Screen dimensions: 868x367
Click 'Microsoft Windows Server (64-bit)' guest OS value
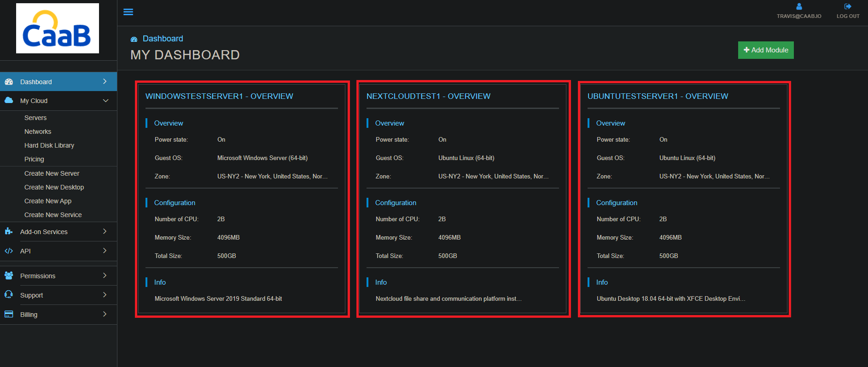click(262, 158)
